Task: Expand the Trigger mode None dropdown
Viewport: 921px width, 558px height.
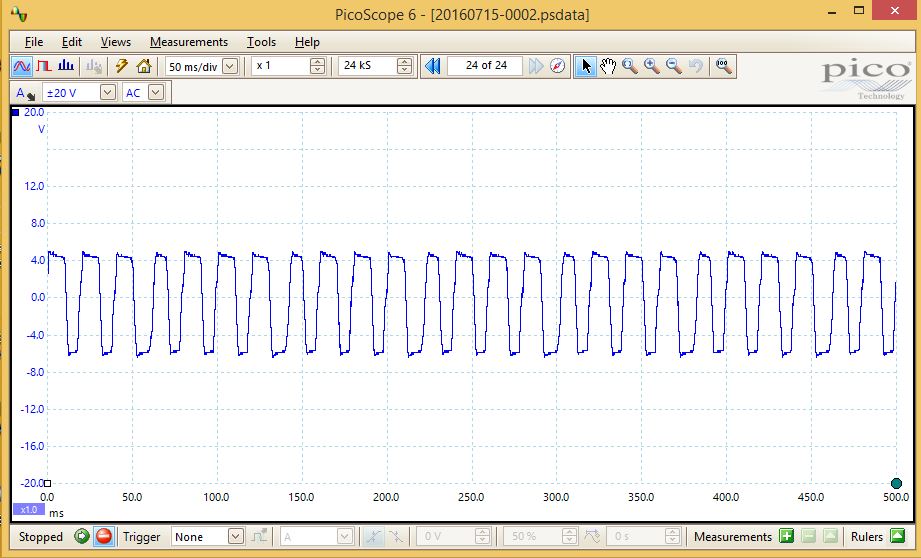Action: [x=235, y=537]
